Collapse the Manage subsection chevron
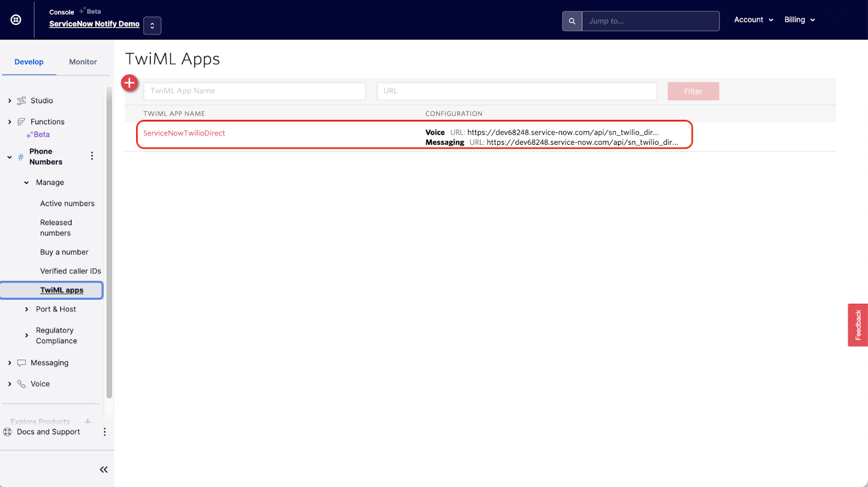The width and height of the screenshot is (868, 487). coord(27,183)
